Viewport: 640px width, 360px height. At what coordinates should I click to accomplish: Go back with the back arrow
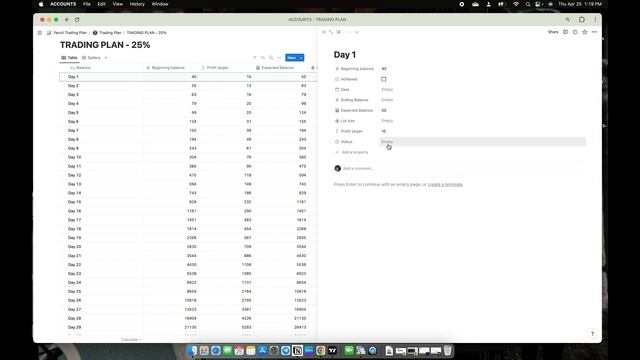67,20
